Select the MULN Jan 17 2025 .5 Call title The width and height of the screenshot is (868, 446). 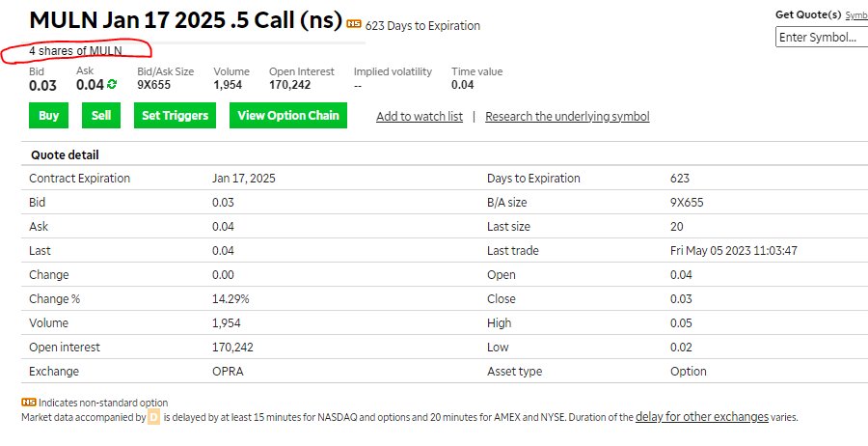[186, 20]
